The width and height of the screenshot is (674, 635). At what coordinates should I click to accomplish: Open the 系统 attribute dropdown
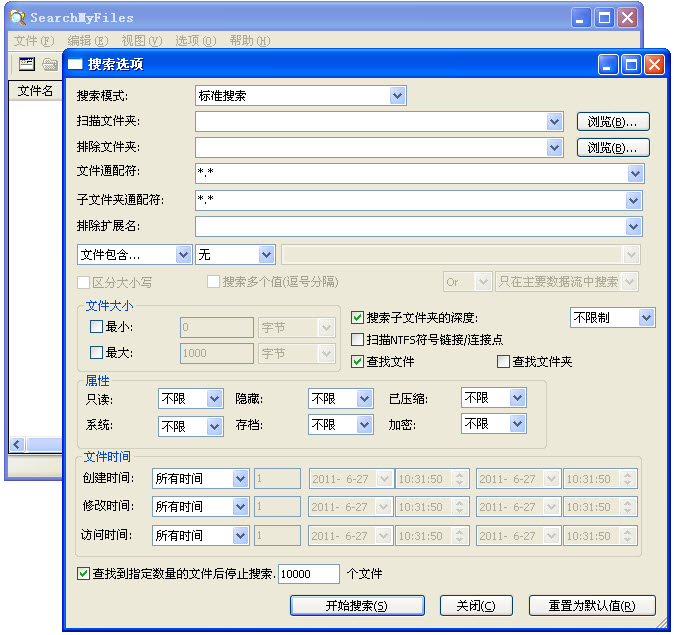[214, 426]
